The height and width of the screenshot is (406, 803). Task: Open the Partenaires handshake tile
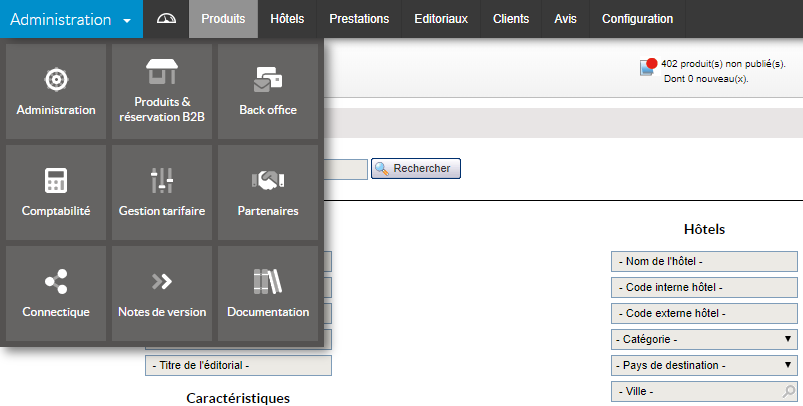(x=268, y=193)
